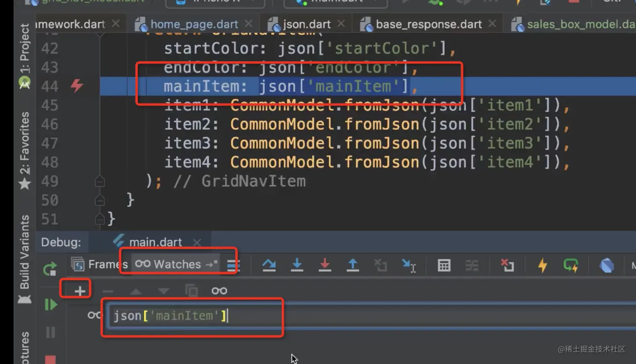Click 'mainItem' string on highlighted line 44
Image resolution: width=636 pixels, height=364 pixels.
click(353, 86)
